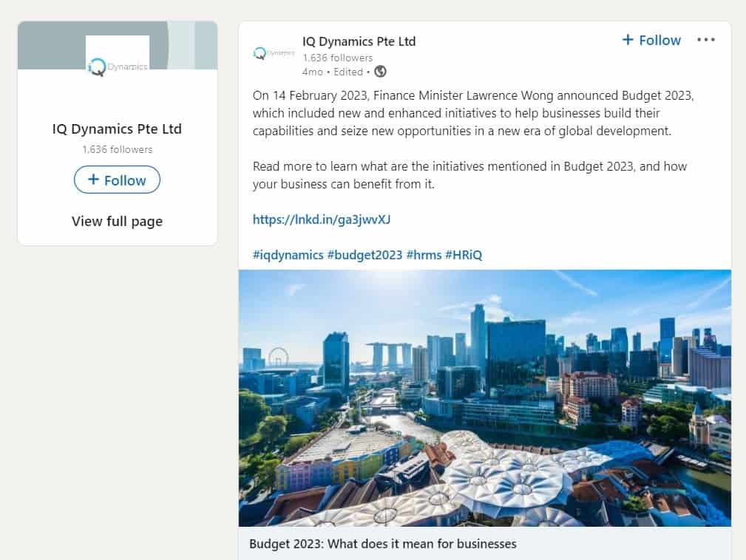Viewport: 746px width, 560px height.
Task: Click IQ Dynamics logo in post header
Action: pyautogui.click(x=274, y=53)
